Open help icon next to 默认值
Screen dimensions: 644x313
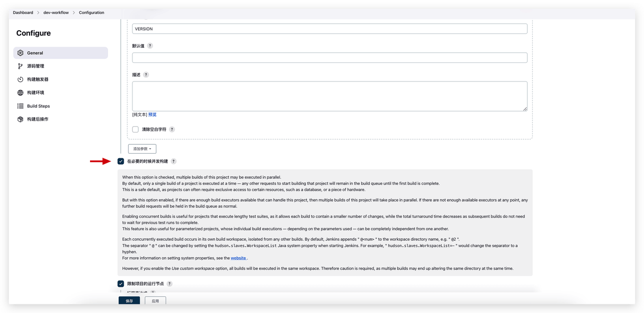[150, 46]
